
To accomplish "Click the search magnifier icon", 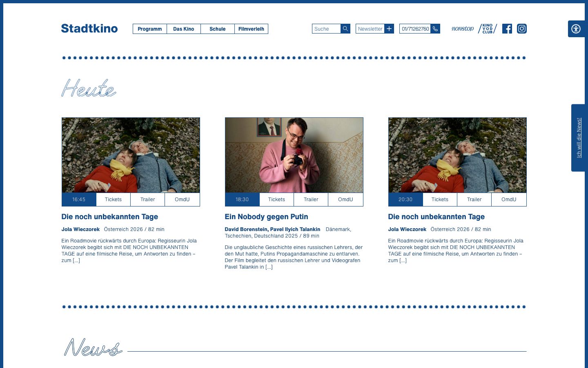I will coord(345,29).
